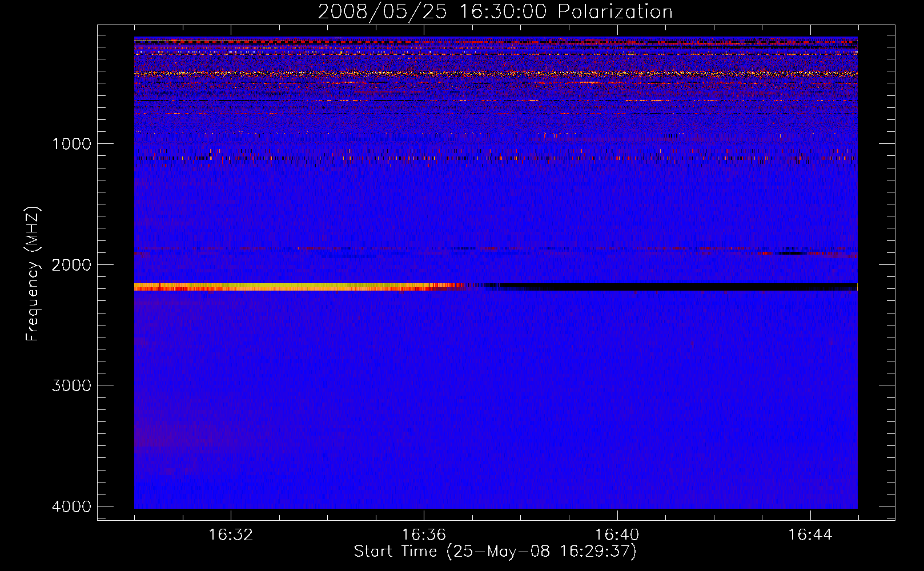Screen dimensions: 924x571
Task: Select the 4000 frequency axis label
Action: 71,506
